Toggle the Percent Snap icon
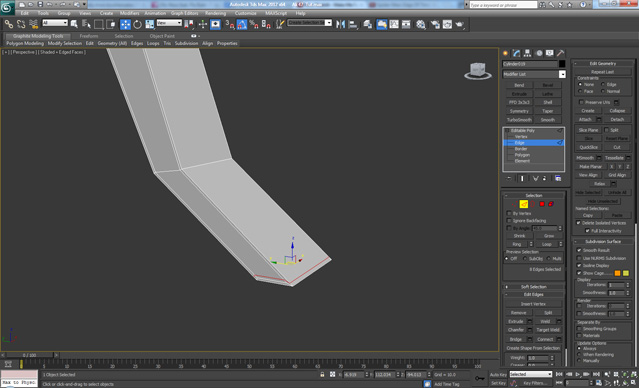The width and height of the screenshot is (639, 388). (x=254, y=24)
